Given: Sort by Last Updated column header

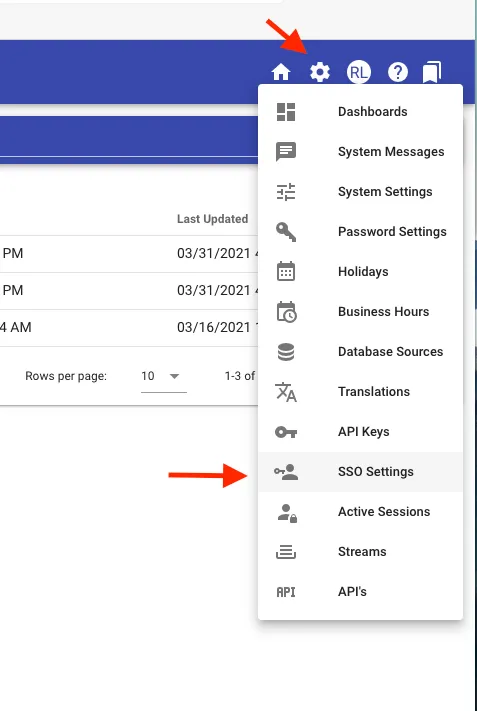Looking at the screenshot, I should (x=212, y=219).
